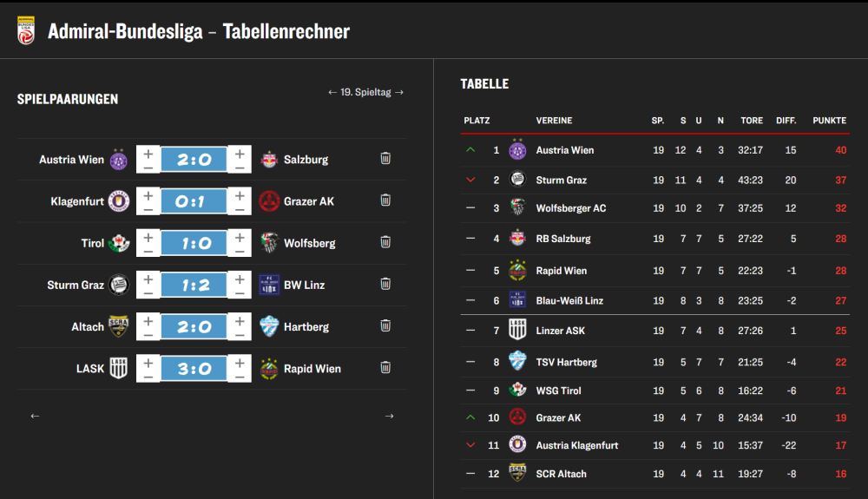Remove the Klagenfurt vs Grazer AK score
Image resolution: width=868 pixels, height=499 pixels.
(385, 200)
